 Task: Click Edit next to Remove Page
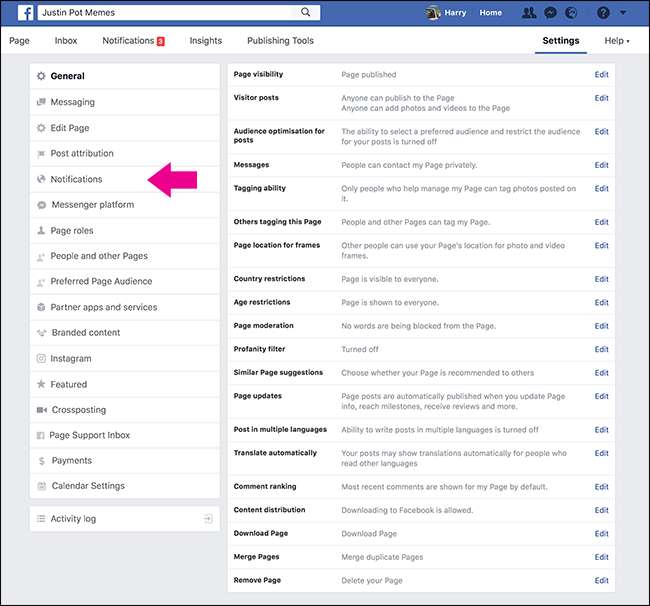tap(601, 580)
